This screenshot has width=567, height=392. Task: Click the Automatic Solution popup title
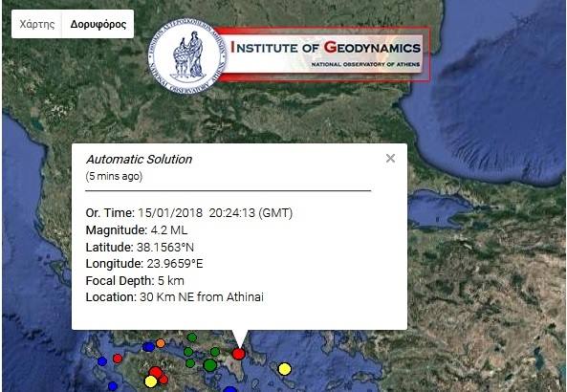pyautogui.click(x=139, y=159)
